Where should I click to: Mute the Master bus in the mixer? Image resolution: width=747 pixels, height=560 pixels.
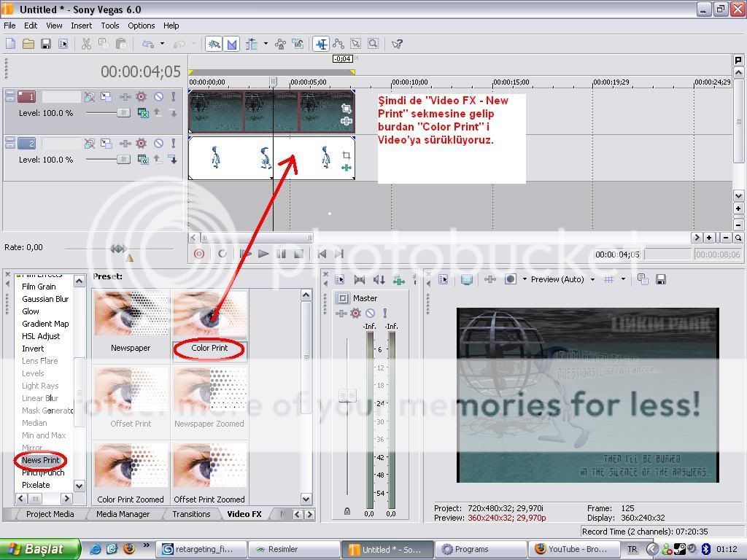click(x=370, y=313)
